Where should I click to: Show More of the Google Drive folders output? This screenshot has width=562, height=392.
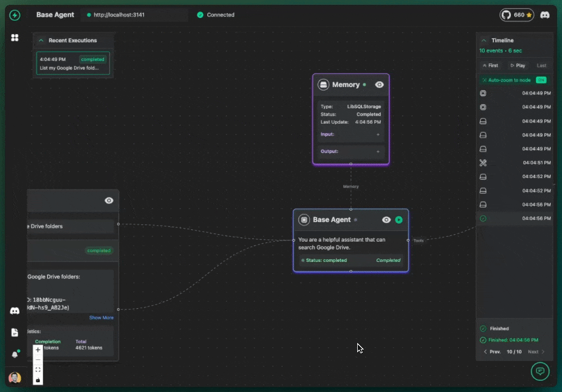101,317
